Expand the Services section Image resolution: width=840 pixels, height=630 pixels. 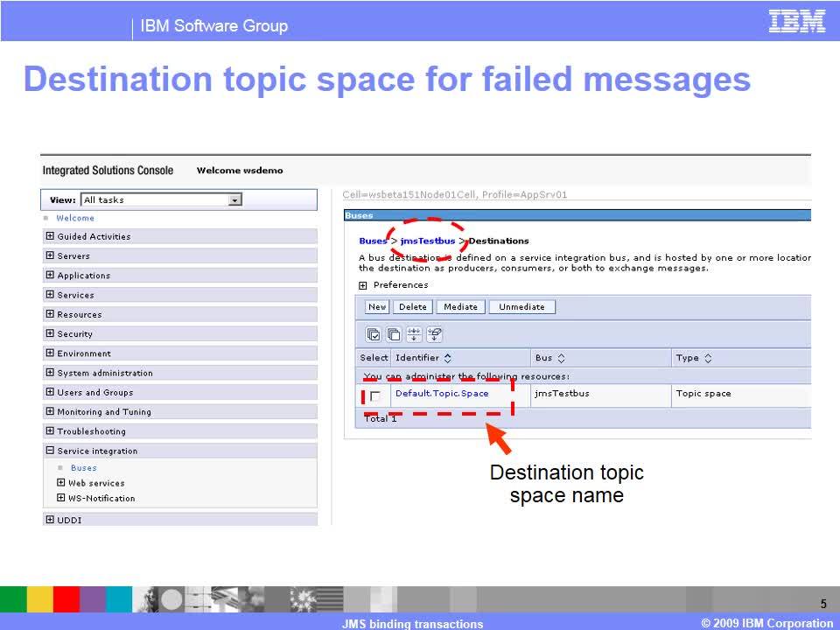(x=51, y=295)
